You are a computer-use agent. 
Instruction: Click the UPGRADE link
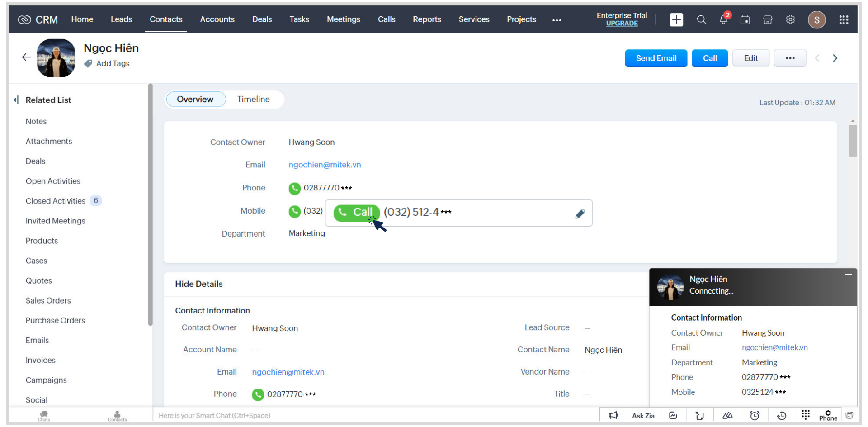tap(622, 24)
